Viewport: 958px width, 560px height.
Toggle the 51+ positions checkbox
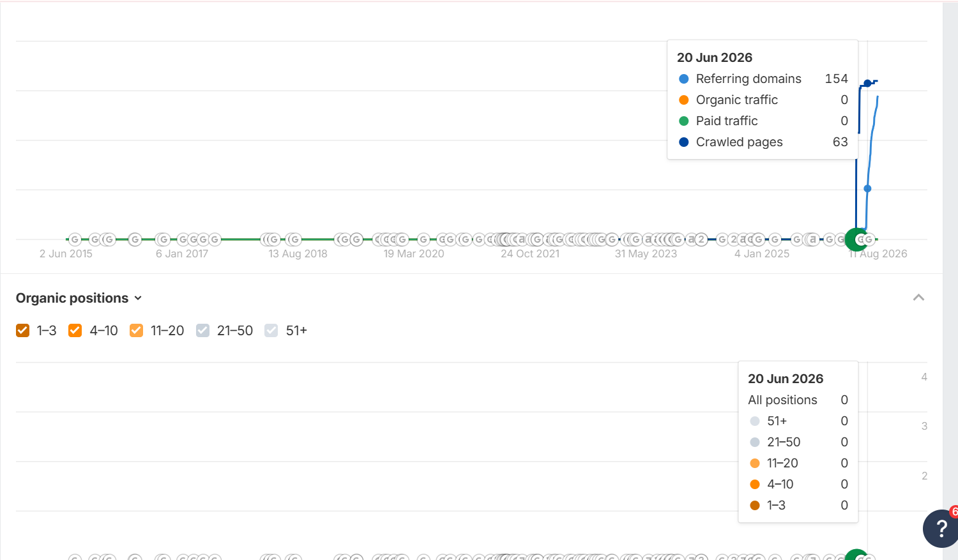click(x=271, y=330)
